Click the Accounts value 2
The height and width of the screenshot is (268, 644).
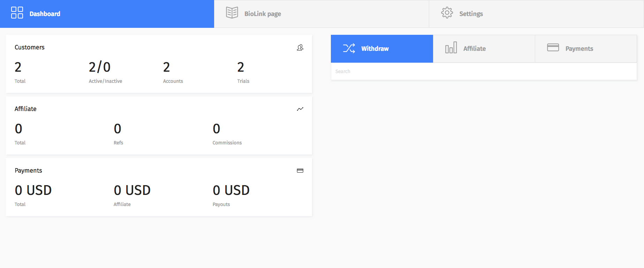point(167,67)
